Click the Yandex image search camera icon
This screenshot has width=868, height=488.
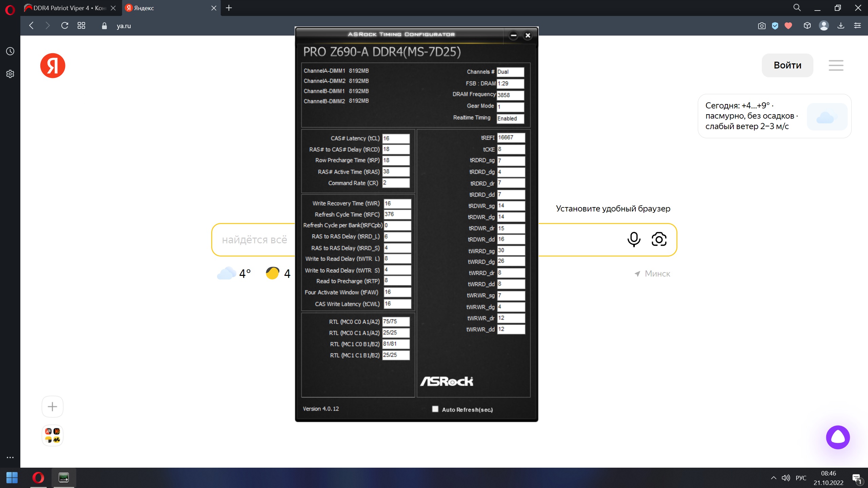pos(659,239)
